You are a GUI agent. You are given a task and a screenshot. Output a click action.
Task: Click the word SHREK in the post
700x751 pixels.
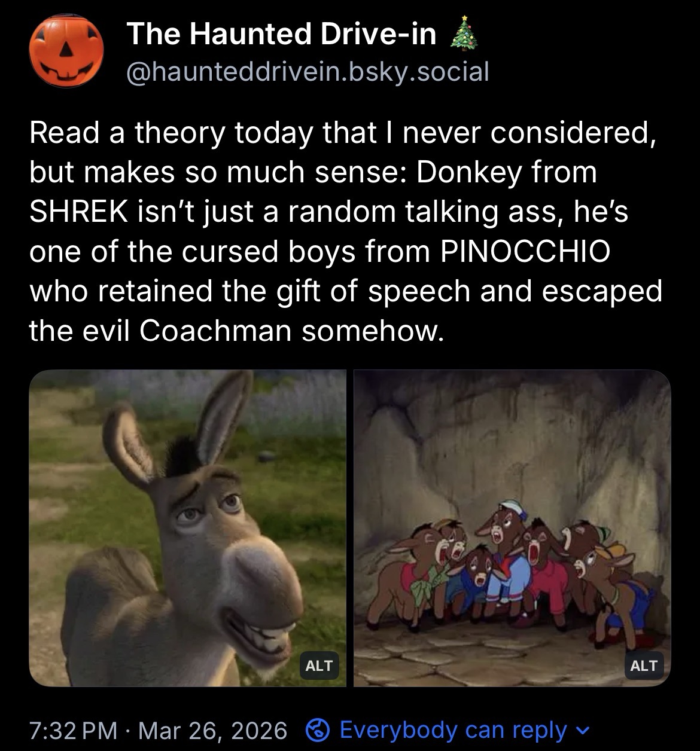pyautogui.click(x=78, y=212)
